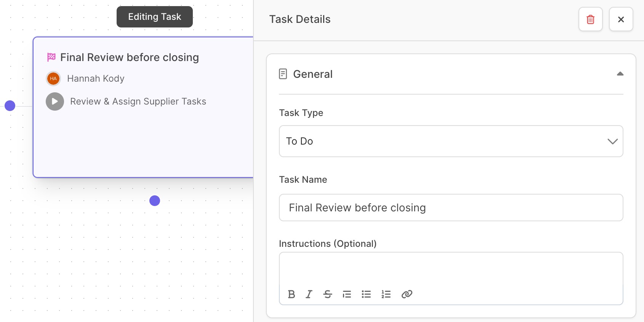
Task: Toggle bold formatting in instructions
Action: click(292, 294)
